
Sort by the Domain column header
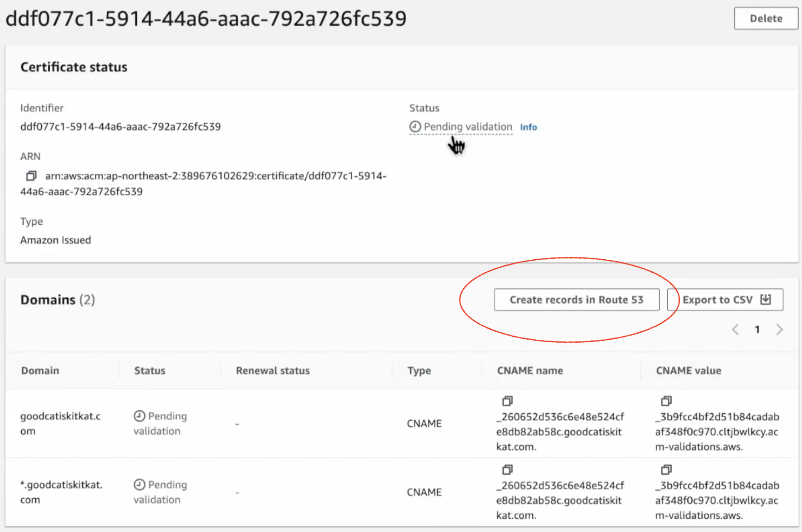coord(40,371)
